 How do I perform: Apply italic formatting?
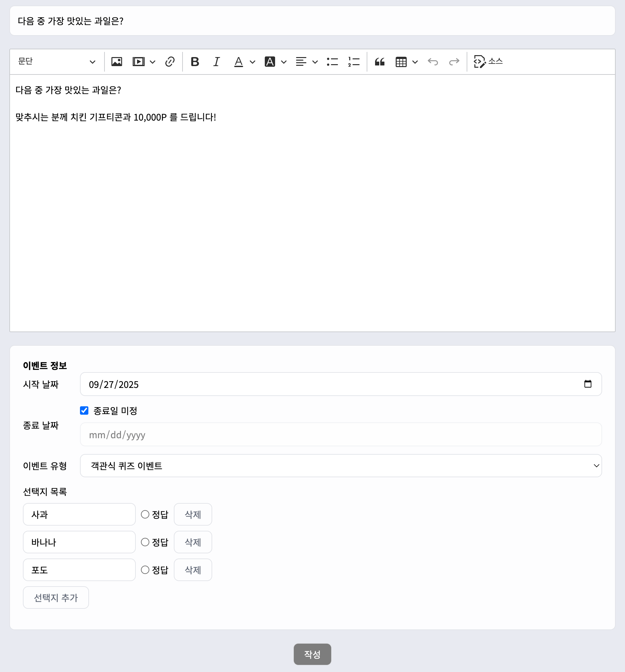(x=216, y=62)
